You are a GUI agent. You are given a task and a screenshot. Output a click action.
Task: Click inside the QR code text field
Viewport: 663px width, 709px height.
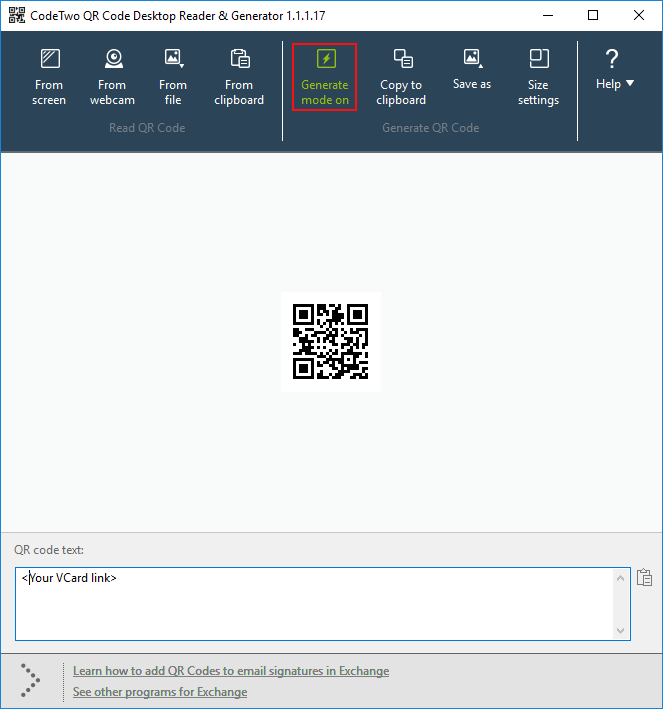(x=323, y=604)
